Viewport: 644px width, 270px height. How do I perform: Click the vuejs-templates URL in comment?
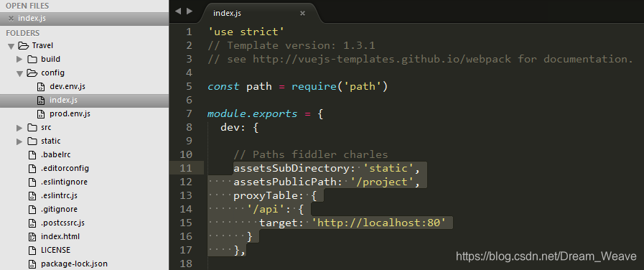click(382, 59)
